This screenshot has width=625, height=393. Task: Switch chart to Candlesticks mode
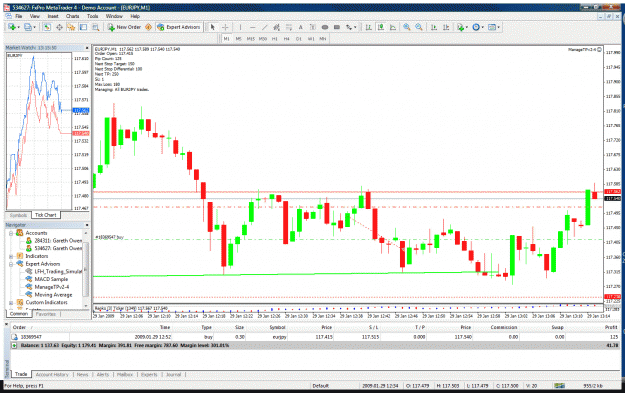[x=381, y=27]
